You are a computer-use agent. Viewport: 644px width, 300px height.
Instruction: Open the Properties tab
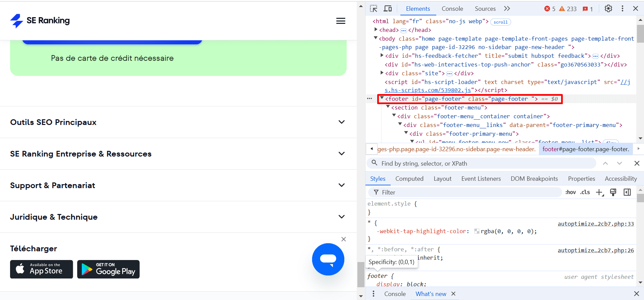pos(582,179)
